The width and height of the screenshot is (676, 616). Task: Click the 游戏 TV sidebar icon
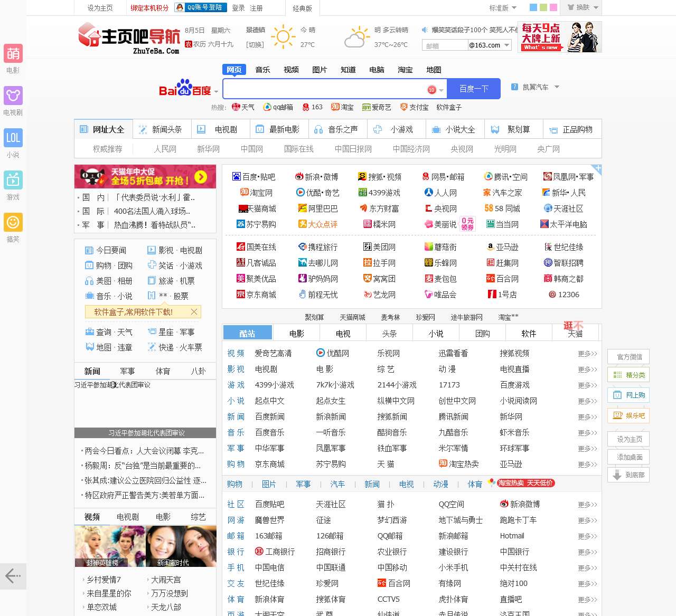(x=13, y=180)
